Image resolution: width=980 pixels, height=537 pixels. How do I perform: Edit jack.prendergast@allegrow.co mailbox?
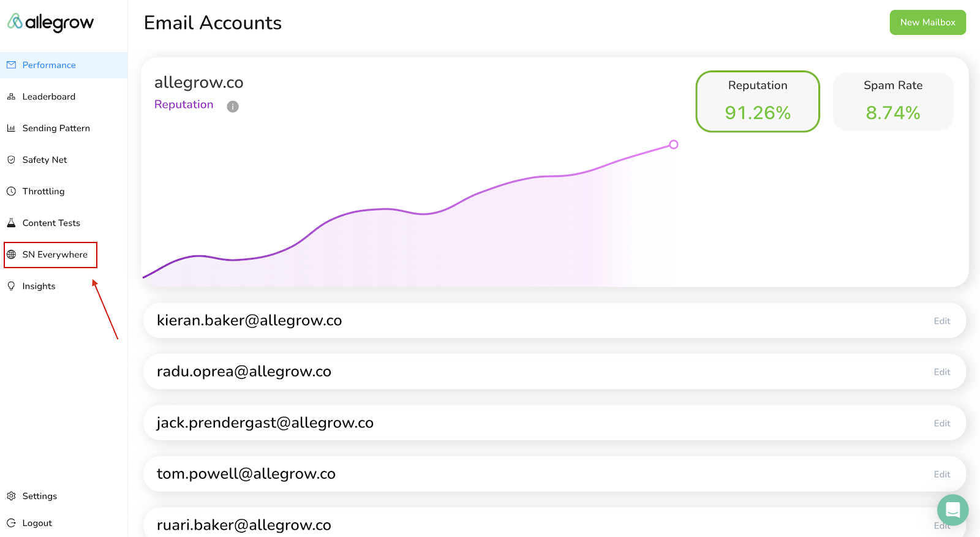coord(942,423)
